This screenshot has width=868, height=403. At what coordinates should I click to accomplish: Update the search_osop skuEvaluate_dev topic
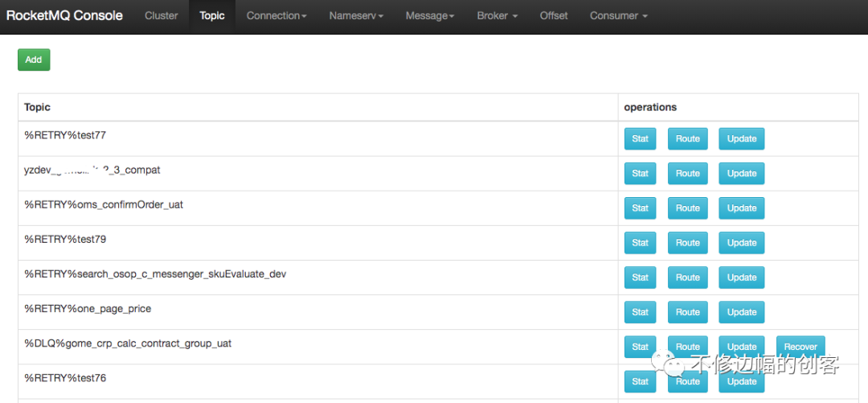(741, 278)
